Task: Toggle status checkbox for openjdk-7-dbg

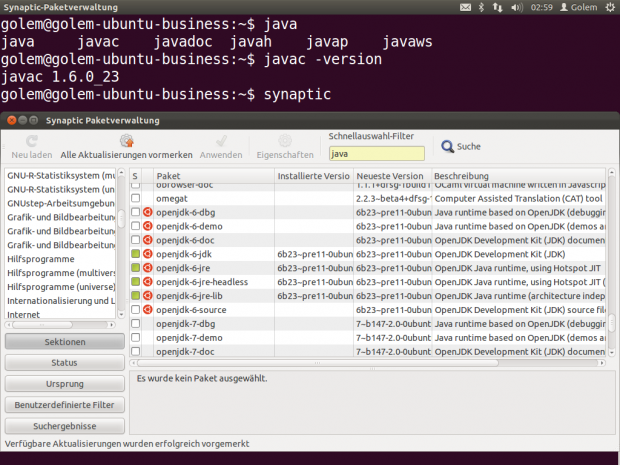Action: click(136, 323)
